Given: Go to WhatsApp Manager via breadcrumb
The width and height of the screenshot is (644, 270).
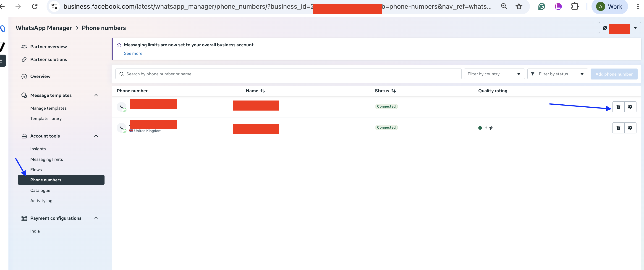Looking at the screenshot, I should click(44, 28).
